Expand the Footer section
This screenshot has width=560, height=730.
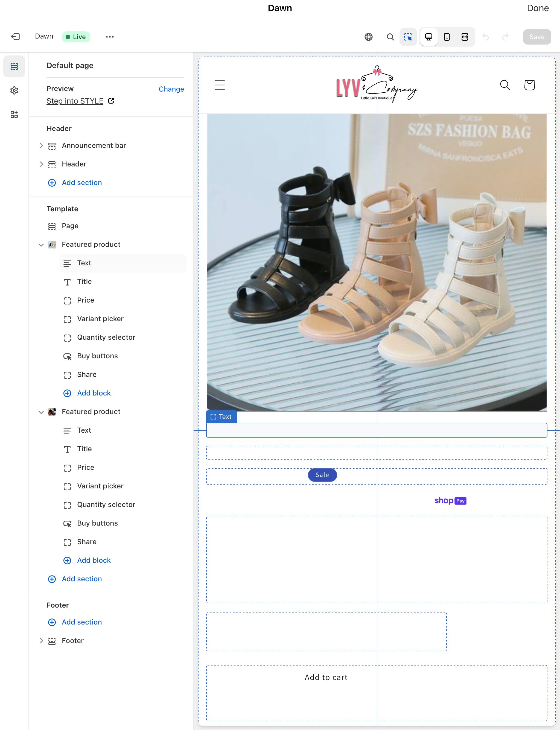[x=41, y=641]
